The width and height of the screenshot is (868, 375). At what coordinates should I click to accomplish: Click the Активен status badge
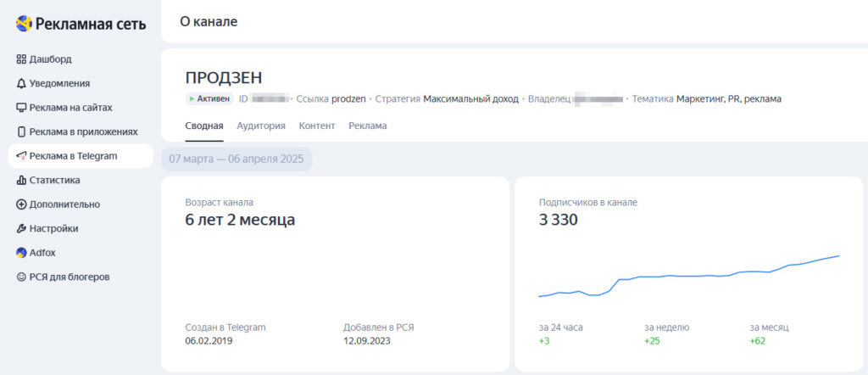[209, 99]
